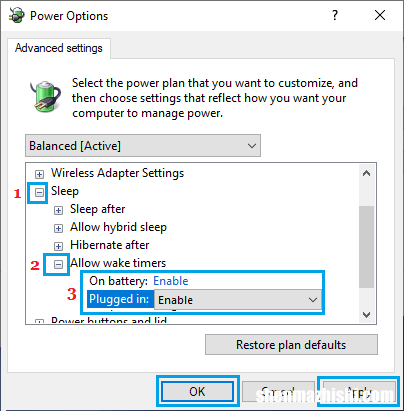Open the Balanced [Active] power plan dropdown
404x411 pixels.
[x=143, y=146]
